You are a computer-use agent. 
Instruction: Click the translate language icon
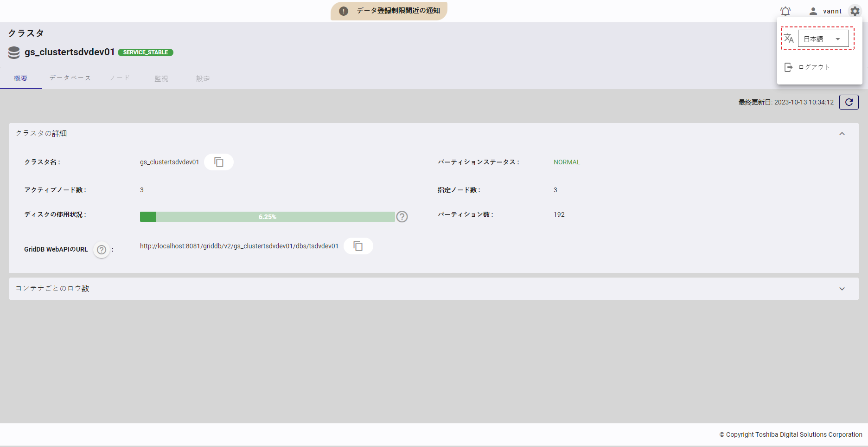(789, 39)
